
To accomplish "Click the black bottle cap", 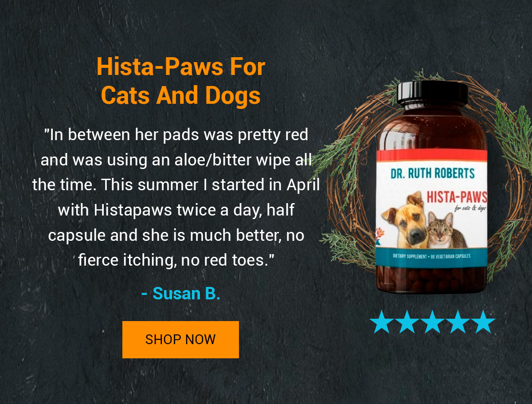I will pos(432,93).
